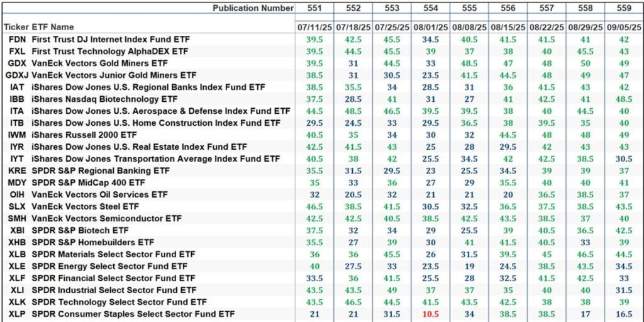Click the FDN ticker cell
Image resolution: width=644 pixels, height=322 pixels.
pos(16,39)
